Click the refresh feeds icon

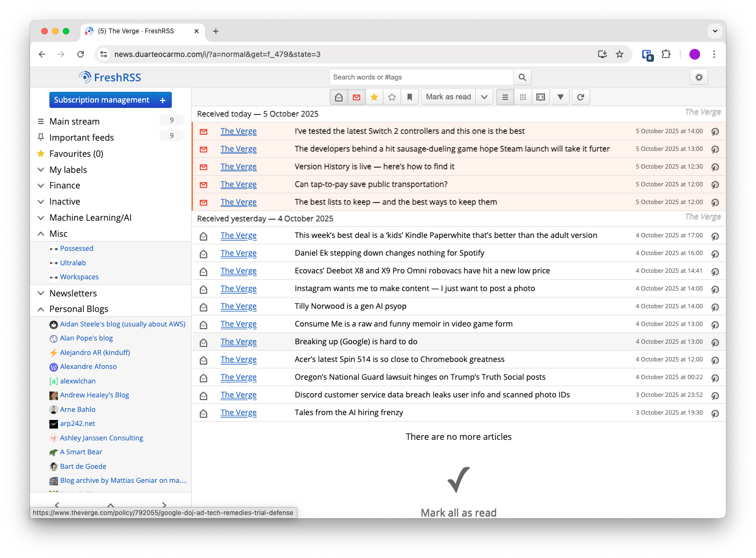[580, 97]
